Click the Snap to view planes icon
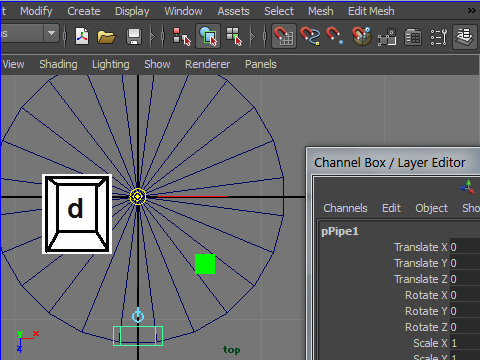480x360 pixels. coord(387,37)
